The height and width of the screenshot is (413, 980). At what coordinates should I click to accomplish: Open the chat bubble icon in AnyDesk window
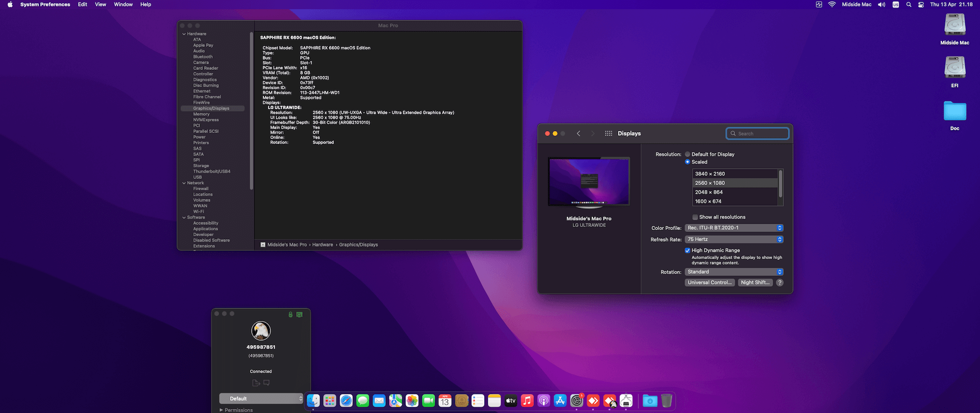266,382
